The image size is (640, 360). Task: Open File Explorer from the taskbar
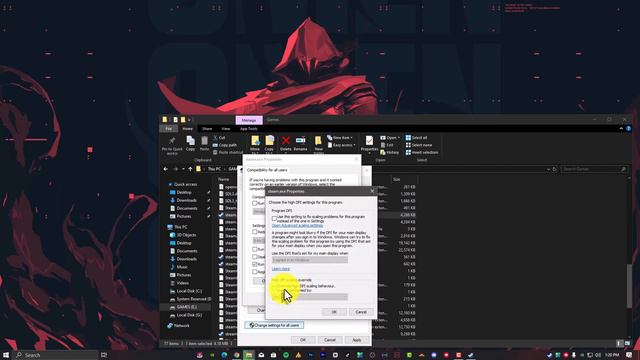(248, 355)
